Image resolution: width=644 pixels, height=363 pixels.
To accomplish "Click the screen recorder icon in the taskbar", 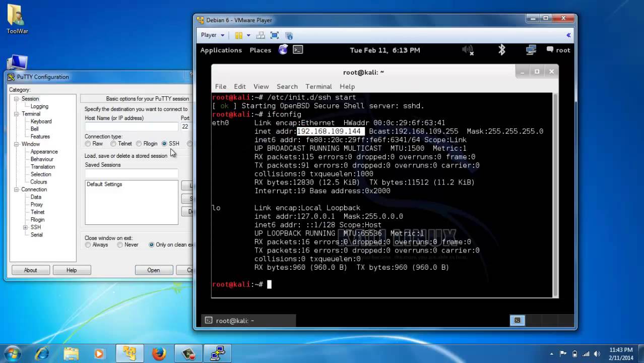I will coord(189,354).
